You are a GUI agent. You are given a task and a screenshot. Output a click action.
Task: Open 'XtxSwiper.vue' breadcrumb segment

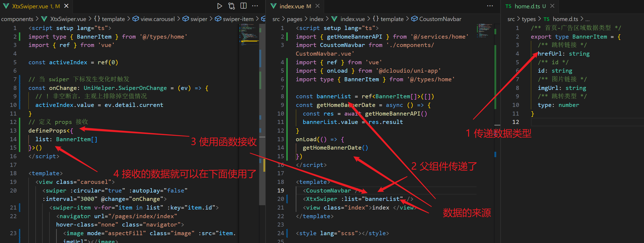coord(68,19)
